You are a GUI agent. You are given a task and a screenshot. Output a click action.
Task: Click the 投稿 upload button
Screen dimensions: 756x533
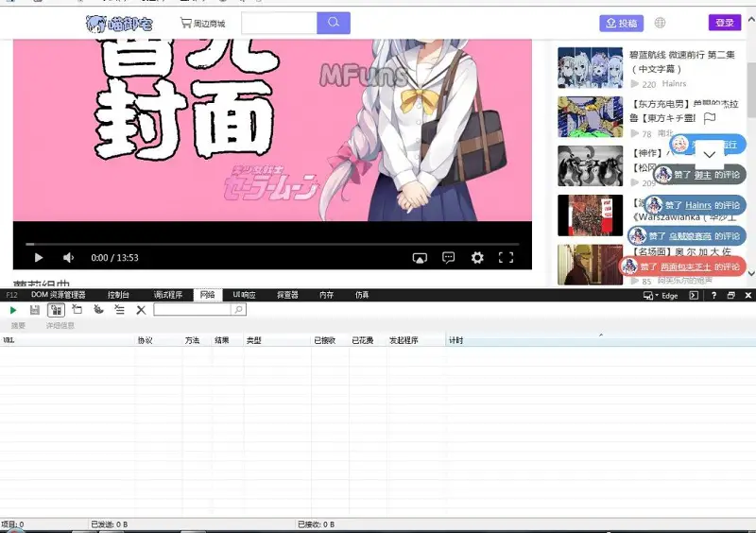(621, 23)
